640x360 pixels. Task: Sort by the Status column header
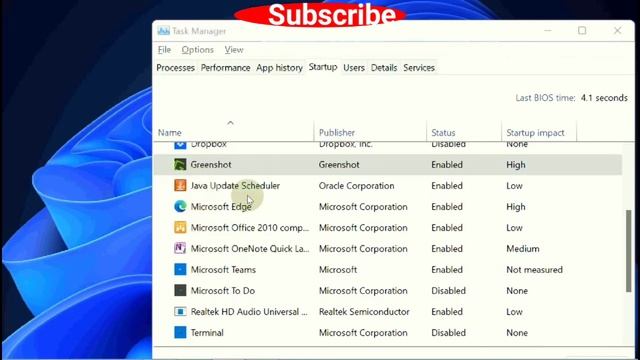[443, 133]
